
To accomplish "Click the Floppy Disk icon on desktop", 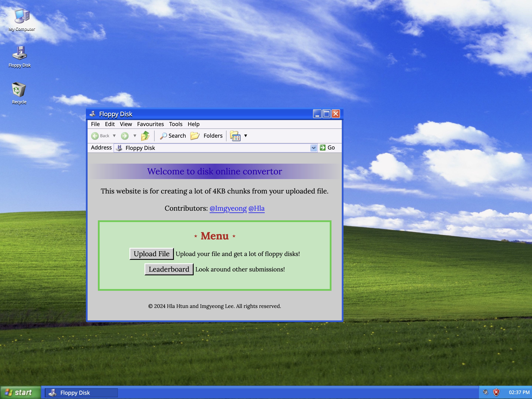I will pyautogui.click(x=20, y=54).
